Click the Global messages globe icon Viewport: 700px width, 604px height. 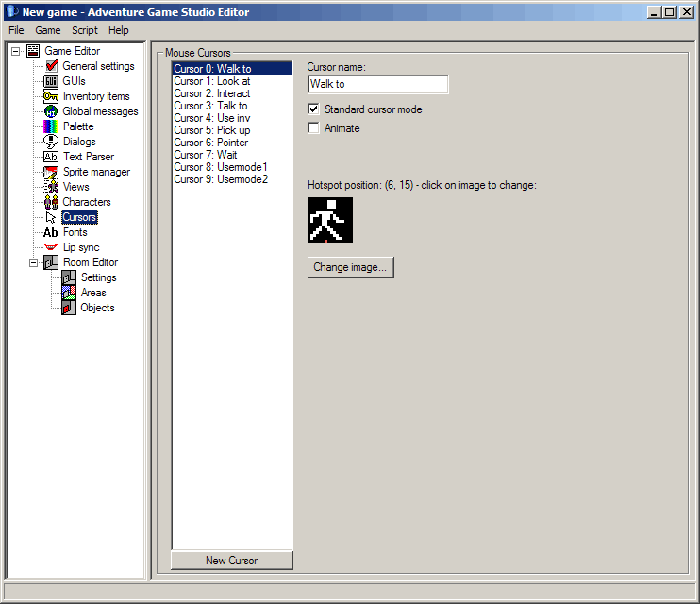click(x=50, y=111)
